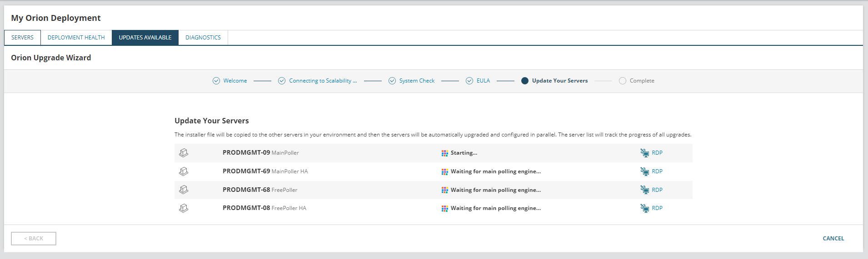Switch to the Servers tab
868x259 pixels.
coord(22,38)
